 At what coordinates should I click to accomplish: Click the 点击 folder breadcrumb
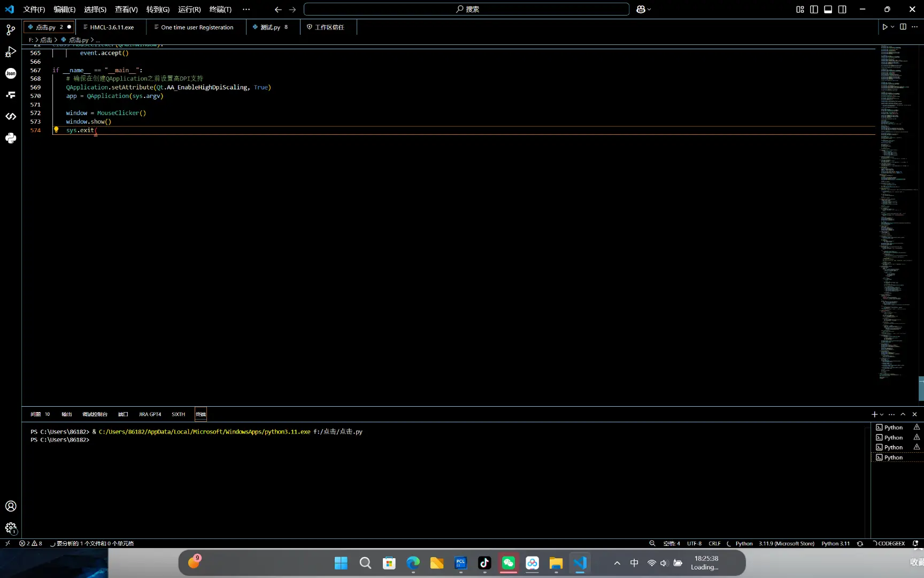point(46,40)
